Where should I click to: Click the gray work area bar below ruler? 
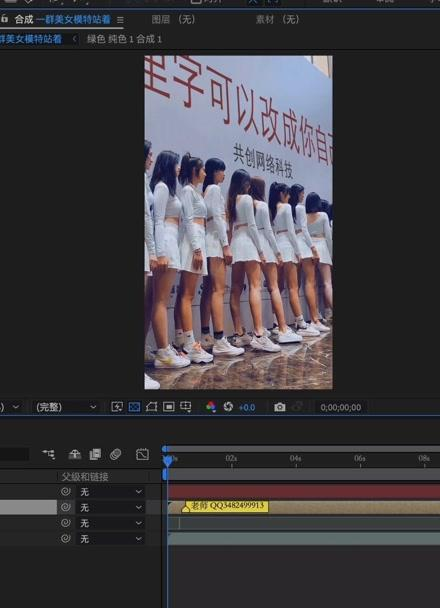[x=302, y=475]
